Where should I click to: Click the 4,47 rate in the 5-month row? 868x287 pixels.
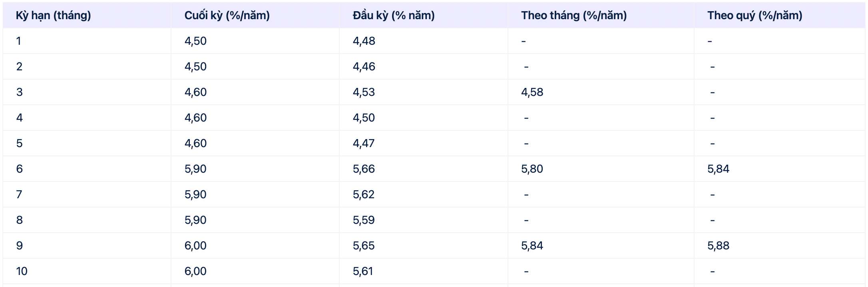click(x=364, y=143)
